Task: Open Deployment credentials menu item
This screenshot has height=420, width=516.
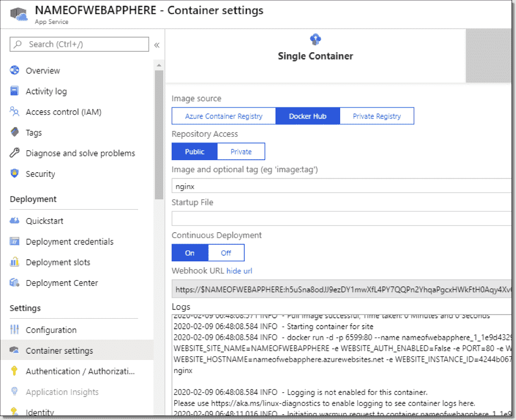Action: coord(69,242)
